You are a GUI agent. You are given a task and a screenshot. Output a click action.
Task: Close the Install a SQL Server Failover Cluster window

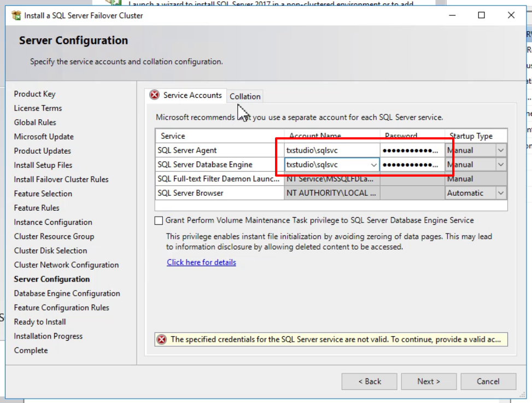coord(511,15)
